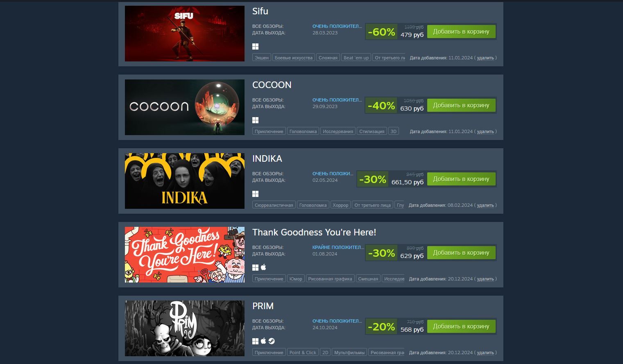Remove Sifu from wishlist via удалить link
Image resolution: width=623 pixels, height=364 pixels.
[485, 58]
